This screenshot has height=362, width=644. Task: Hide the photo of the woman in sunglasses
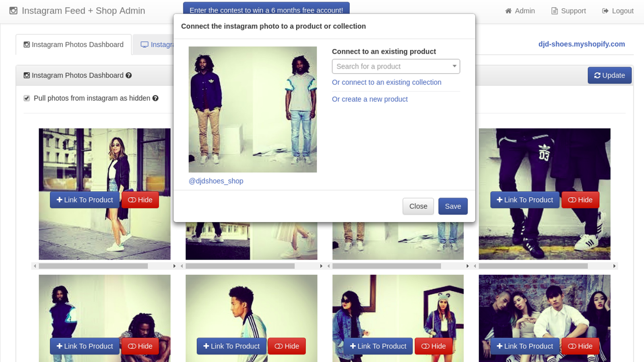140,200
